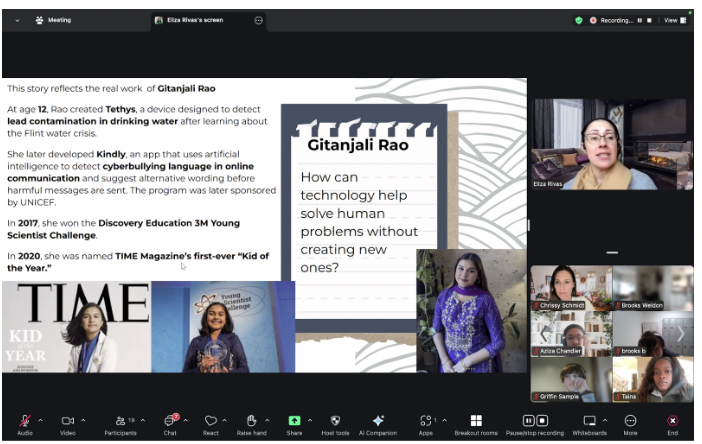Unmute microphone with the Audio icon

25,421
